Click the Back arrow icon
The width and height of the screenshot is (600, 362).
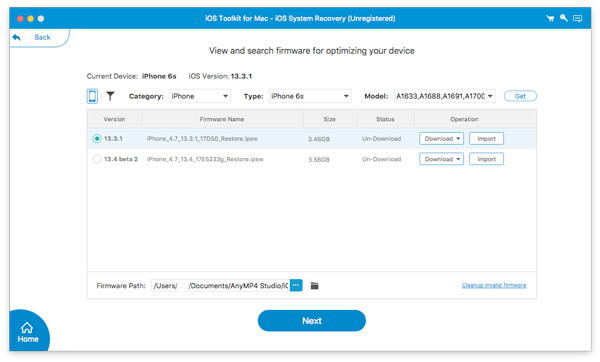(x=16, y=37)
